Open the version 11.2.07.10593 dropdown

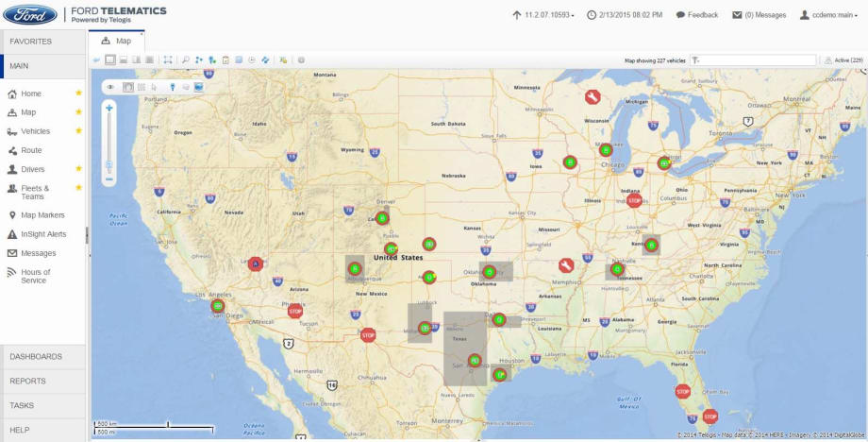click(x=543, y=15)
